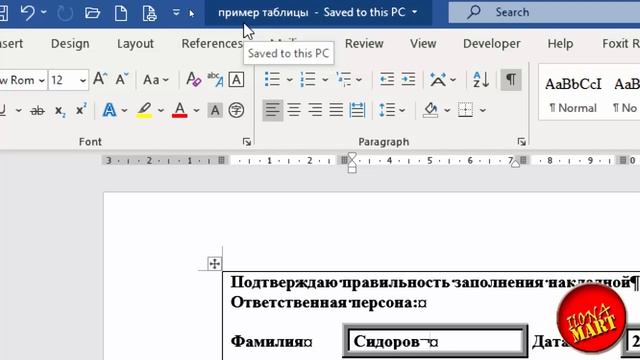Viewport: 640px width, 360px height.
Task: Select the Normal style
Action: [573, 93]
